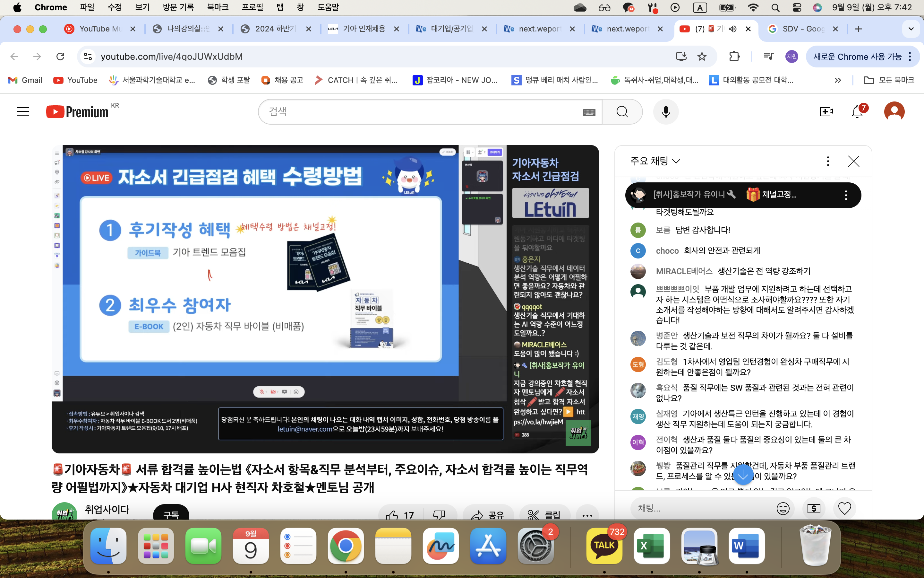The width and height of the screenshot is (924, 578).
Task: Open the Create video icon
Action: pyautogui.click(x=826, y=112)
